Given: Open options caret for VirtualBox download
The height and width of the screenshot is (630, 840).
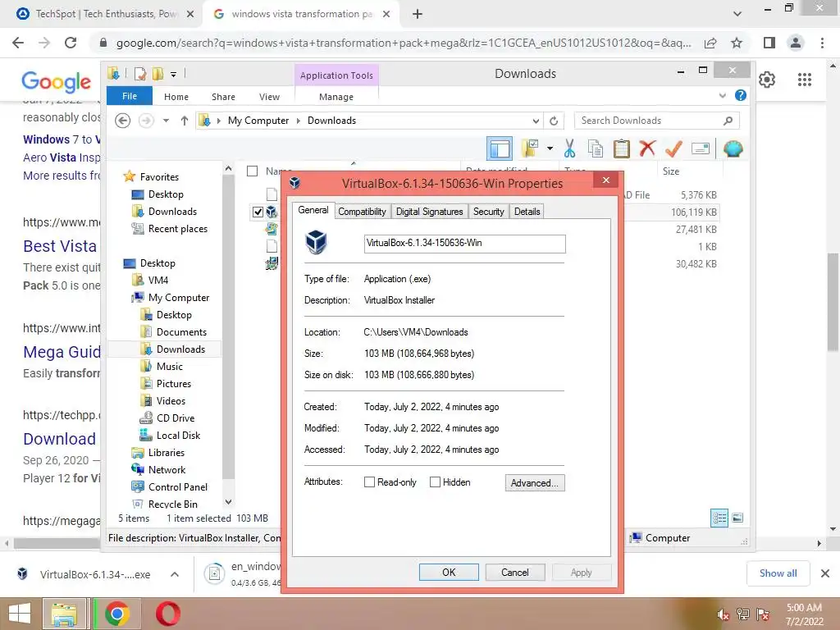Looking at the screenshot, I should tap(175, 574).
